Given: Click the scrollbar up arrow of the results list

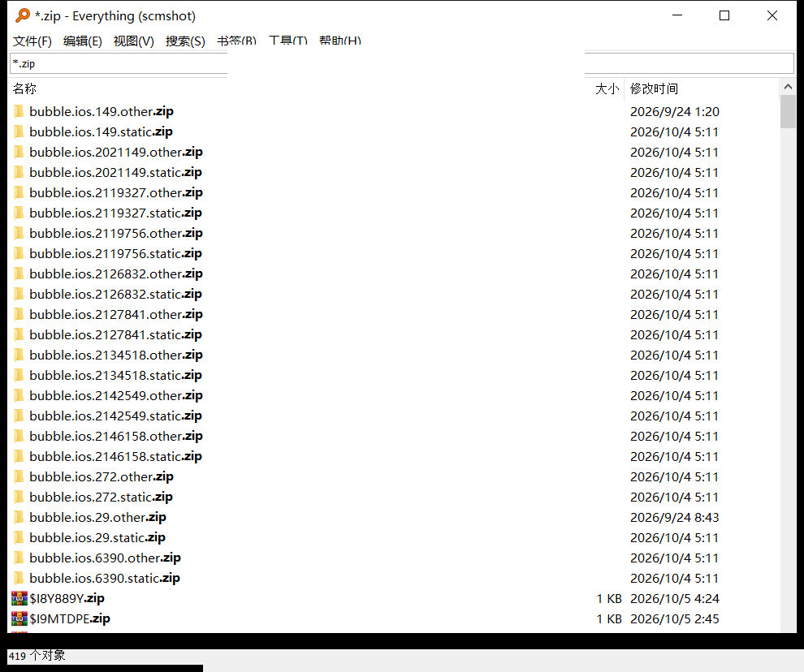Looking at the screenshot, I should (x=788, y=87).
